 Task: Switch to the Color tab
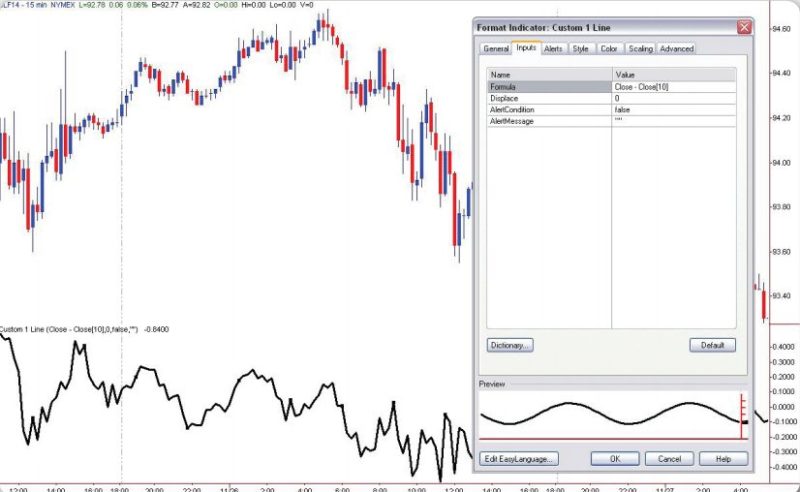[609, 49]
